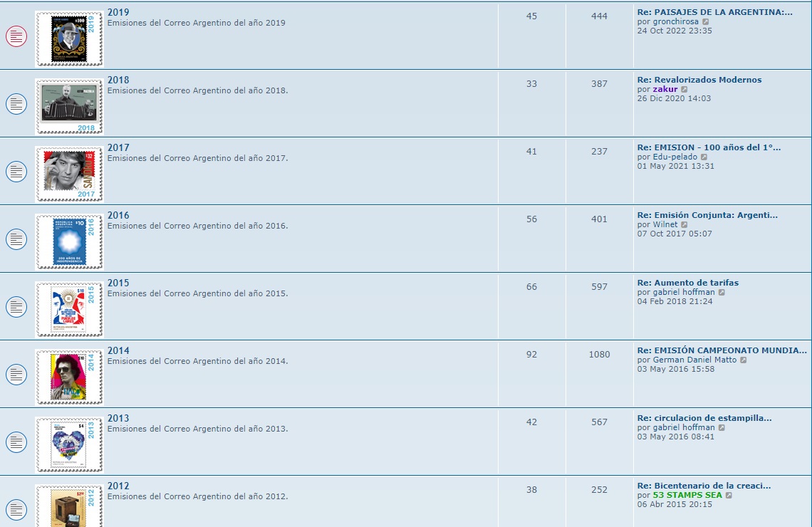Click the 2014 stamp thumbnail image
Image resolution: width=812 pixels, height=527 pixels.
pos(69,375)
